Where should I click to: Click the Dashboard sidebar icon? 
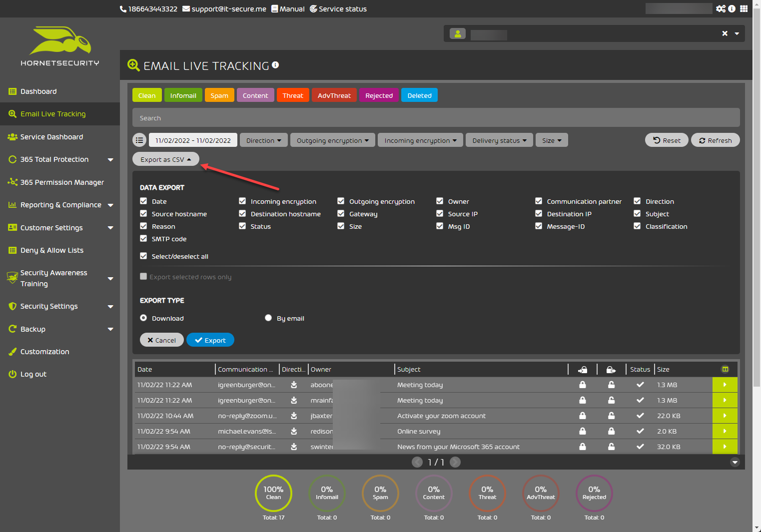coord(12,91)
